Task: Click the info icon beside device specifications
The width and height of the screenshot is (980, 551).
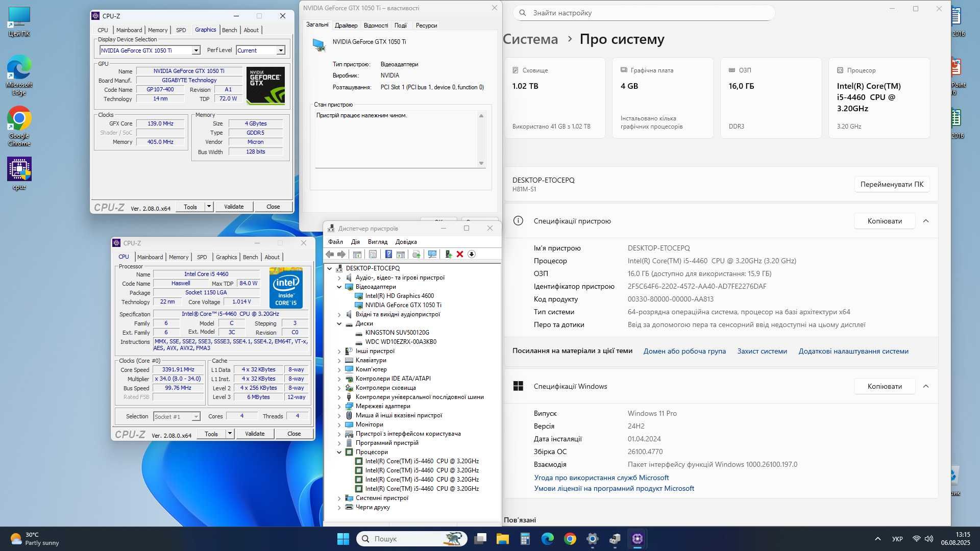Action: (x=518, y=221)
